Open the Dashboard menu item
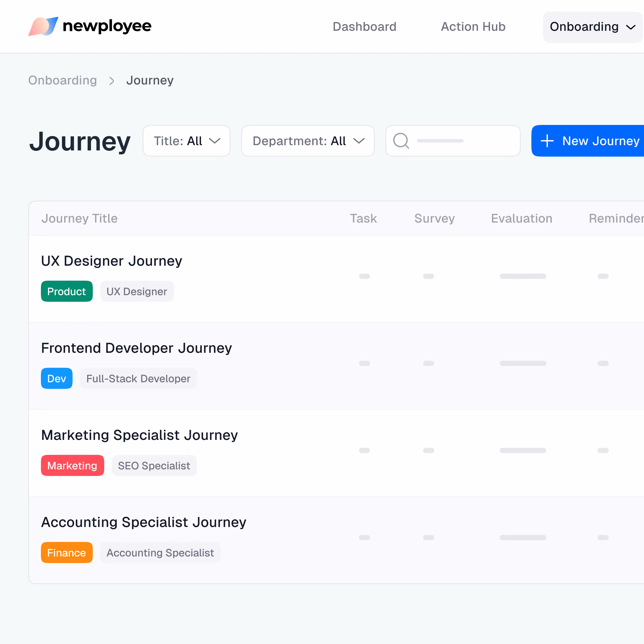 pos(364,27)
